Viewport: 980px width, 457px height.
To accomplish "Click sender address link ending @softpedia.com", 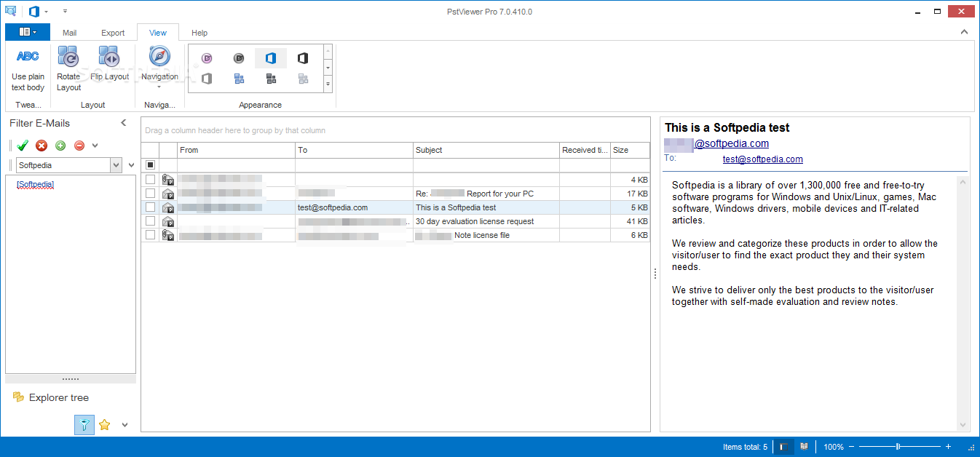I will [x=731, y=143].
